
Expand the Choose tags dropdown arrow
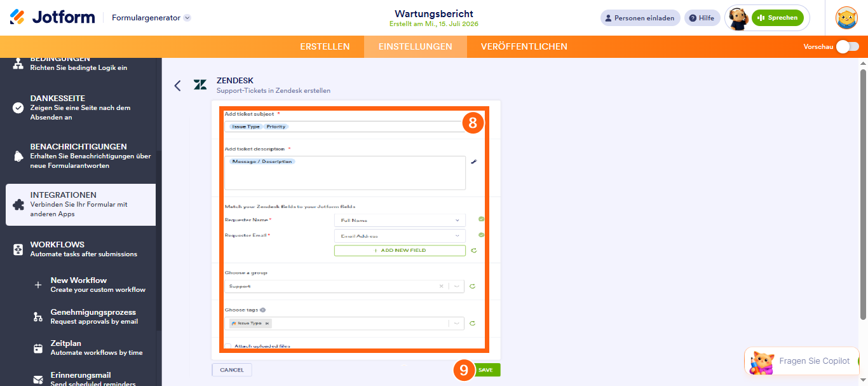click(x=456, y=324)
